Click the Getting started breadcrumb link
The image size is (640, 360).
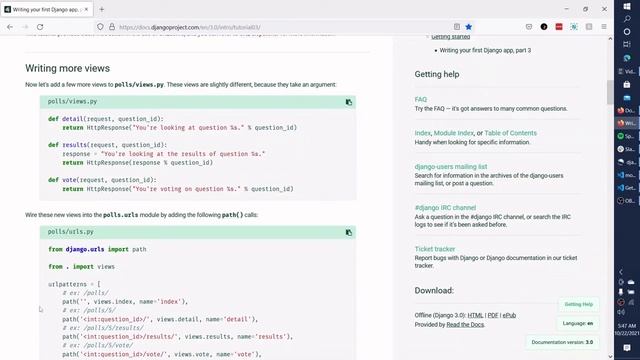click(451, 37)
